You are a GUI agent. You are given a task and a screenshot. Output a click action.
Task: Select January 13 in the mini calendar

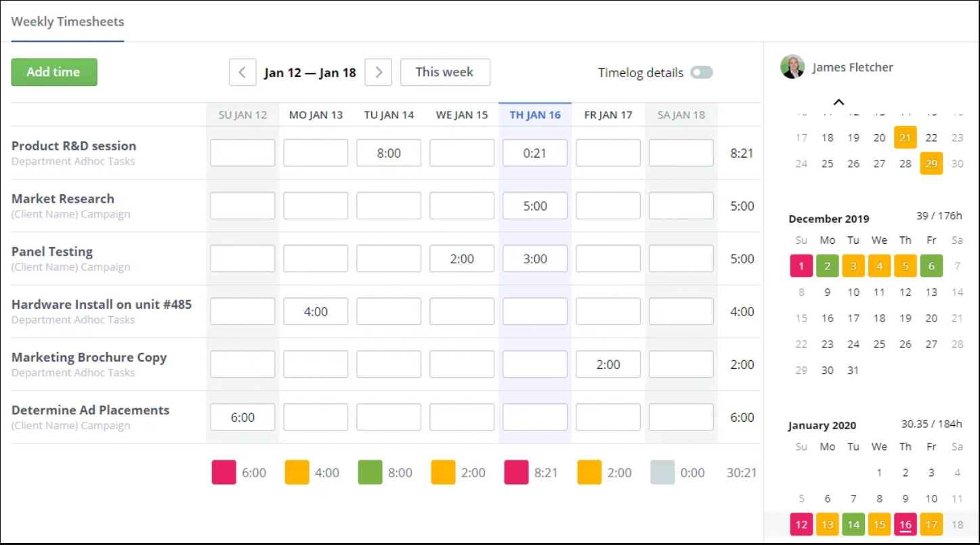click(x=827, y=525)
